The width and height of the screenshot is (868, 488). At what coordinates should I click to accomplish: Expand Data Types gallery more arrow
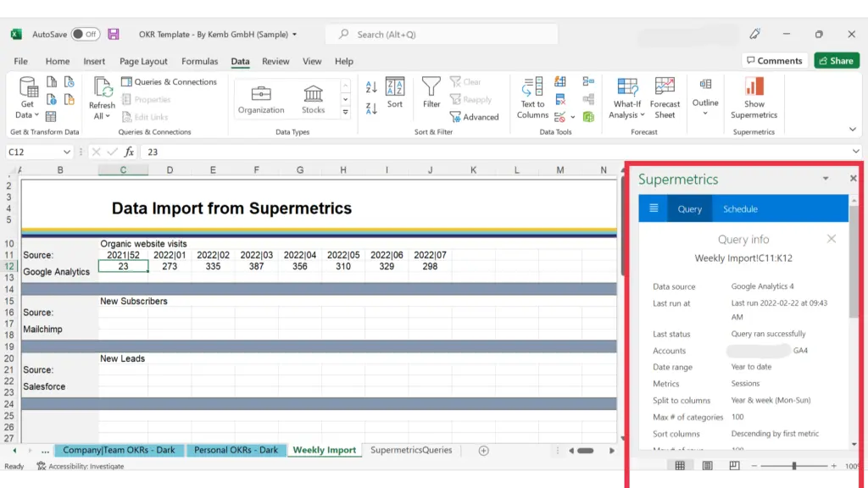pyautogui.click(x=346, y=113)
